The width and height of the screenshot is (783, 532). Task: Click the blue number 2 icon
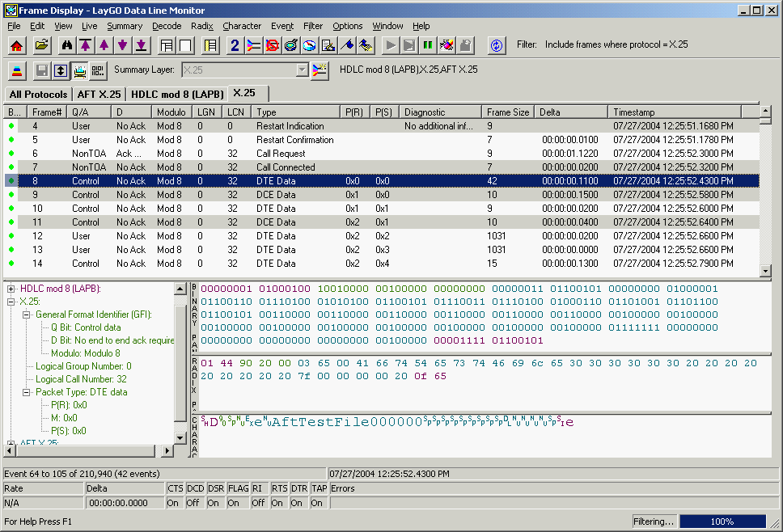[x=235, y=45]
